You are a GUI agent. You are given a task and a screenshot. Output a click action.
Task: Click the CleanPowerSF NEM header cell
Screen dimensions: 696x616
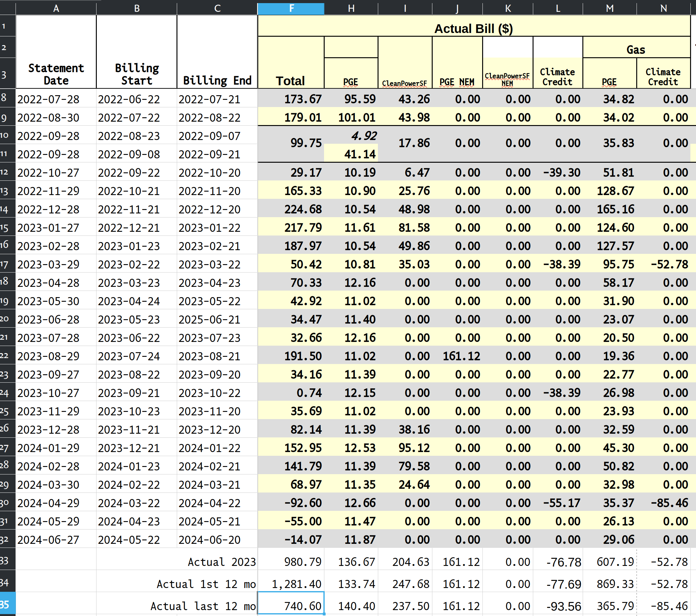tap(507, 79)
